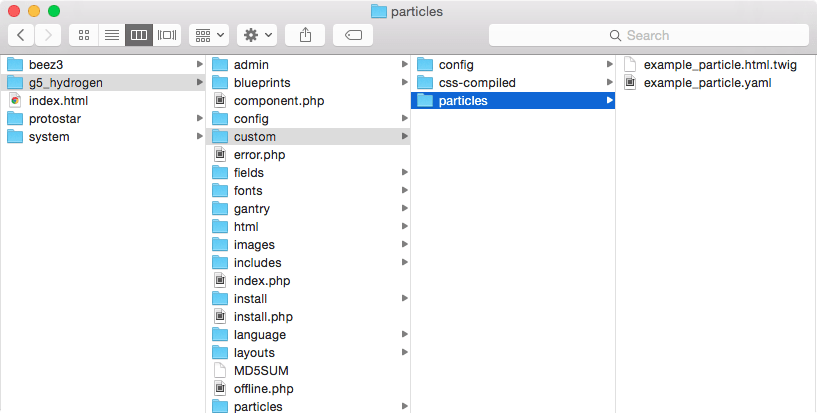Go forward with the right chevron button
The width and height of the screenshot is (817, 413).
[48, 35]
